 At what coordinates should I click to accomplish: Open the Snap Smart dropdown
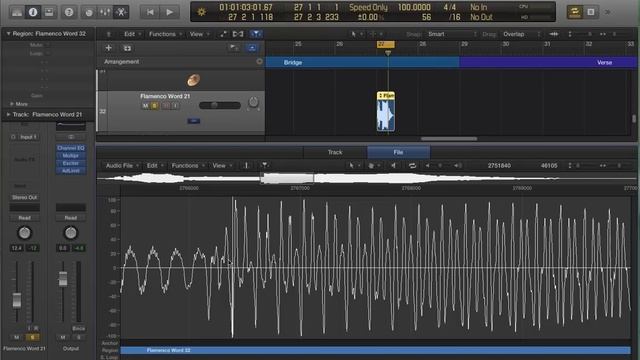click(x=452, y=34)
